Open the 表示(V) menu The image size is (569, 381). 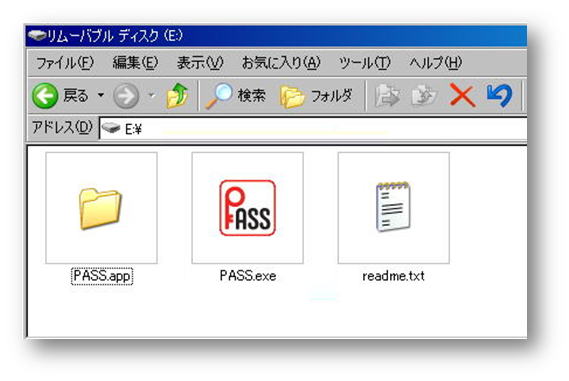(200, 63)
